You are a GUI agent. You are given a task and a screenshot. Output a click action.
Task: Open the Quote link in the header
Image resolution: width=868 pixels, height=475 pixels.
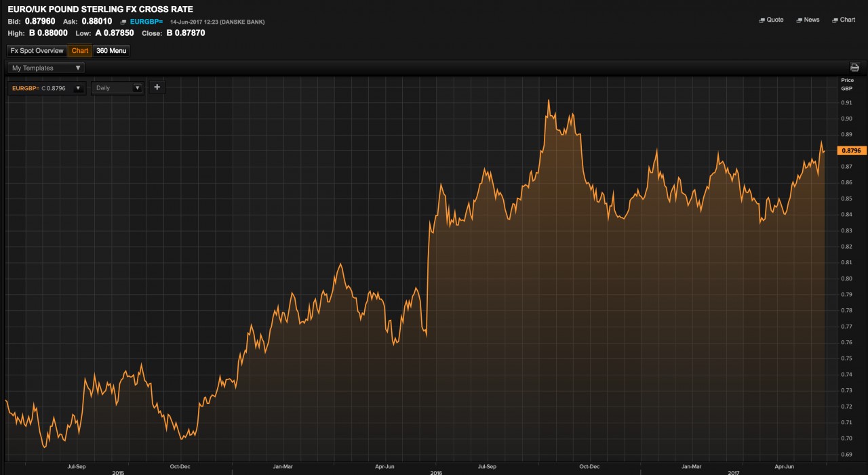774,20
